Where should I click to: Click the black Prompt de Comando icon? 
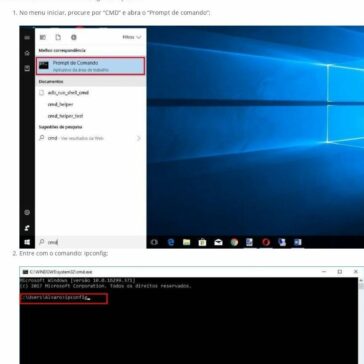click(x=44, y=65)
